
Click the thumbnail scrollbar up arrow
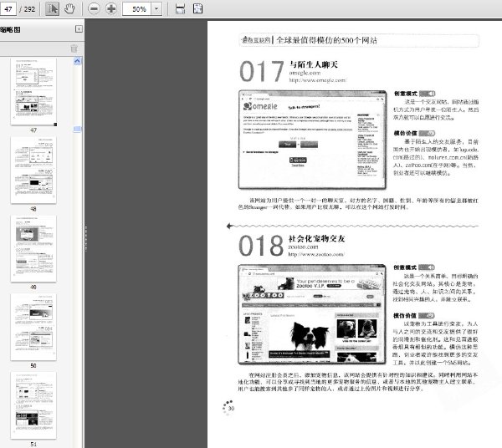[78, 61]
